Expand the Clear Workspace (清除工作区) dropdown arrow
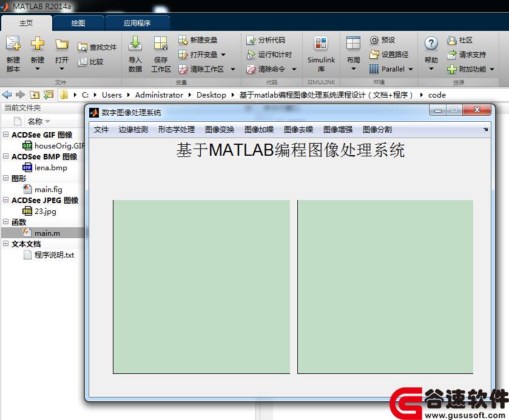Screen dimensions: 509x420 point(233,70)
